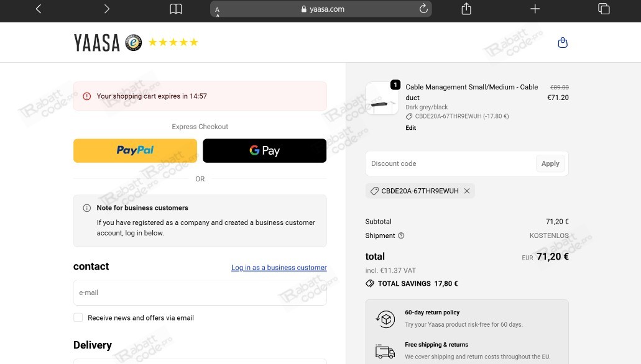Follow Log in as a business customer link
641x364 pixels.
(x=279, y=268)
